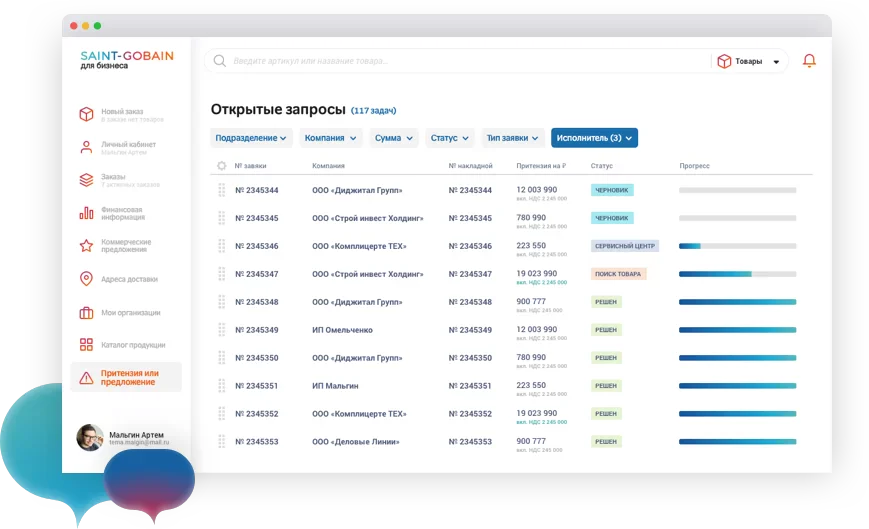Click the Коммерческие предложения star icon

(86, 246)
